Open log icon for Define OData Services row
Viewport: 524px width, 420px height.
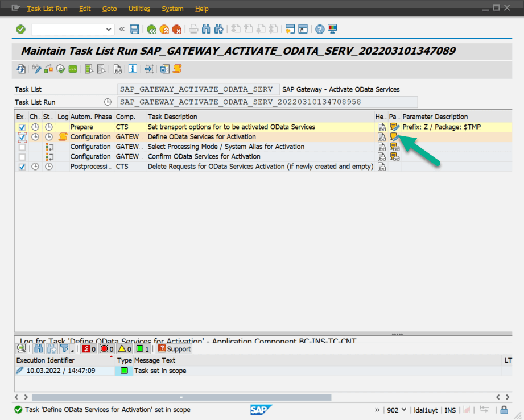click(63, 136)
